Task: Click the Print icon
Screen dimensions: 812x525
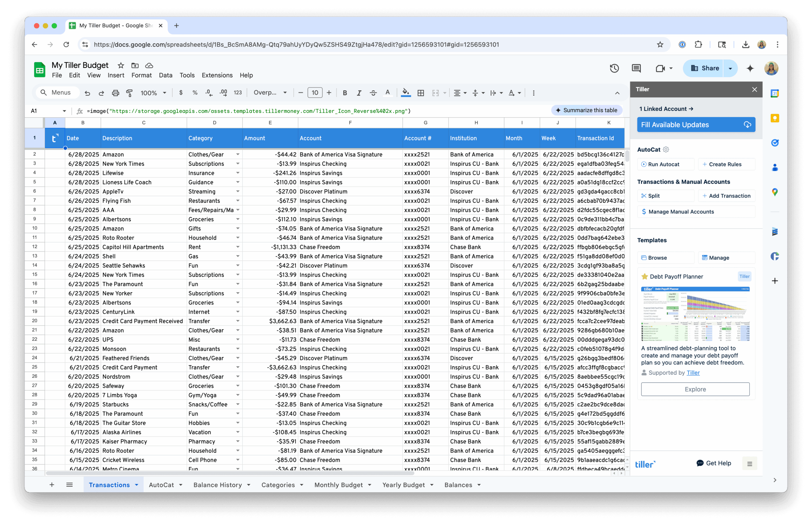Action: [x=115, y=93]
